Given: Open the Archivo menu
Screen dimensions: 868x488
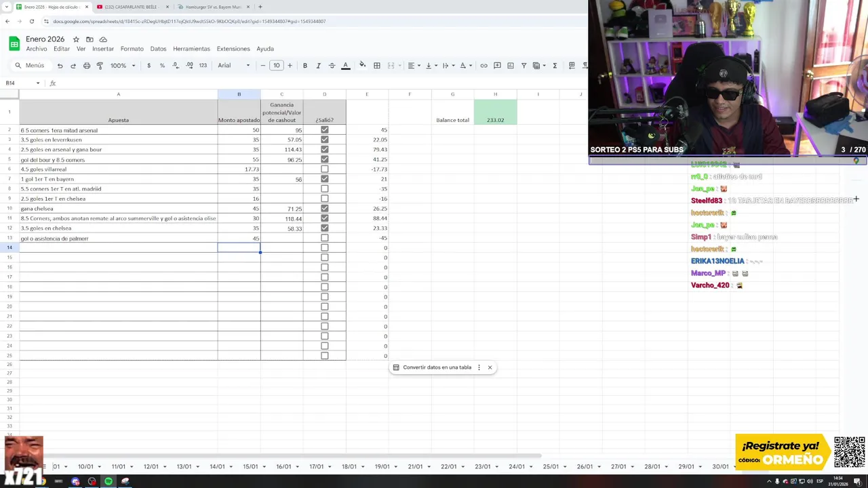Looking at the screenshot, I should pos(37,49).
